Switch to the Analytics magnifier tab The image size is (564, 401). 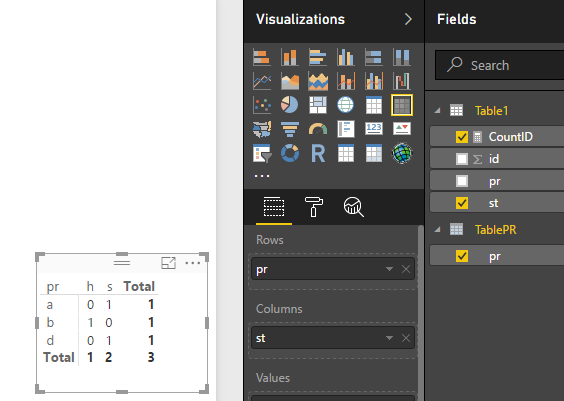click(354, 207)
